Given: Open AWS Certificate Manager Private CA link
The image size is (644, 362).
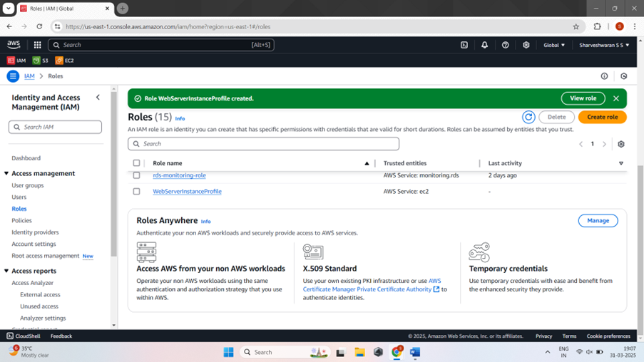Looking at the screenshot, I should (372, 285).
